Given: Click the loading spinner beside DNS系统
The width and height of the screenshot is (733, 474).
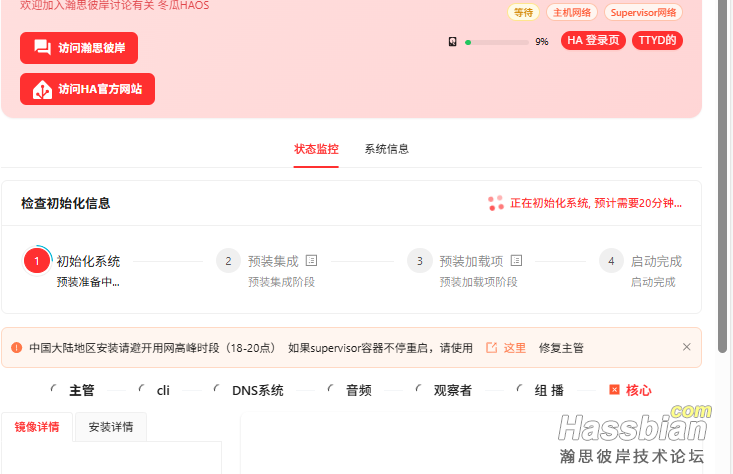Looking at the screenshot, I should pos(218,390).
